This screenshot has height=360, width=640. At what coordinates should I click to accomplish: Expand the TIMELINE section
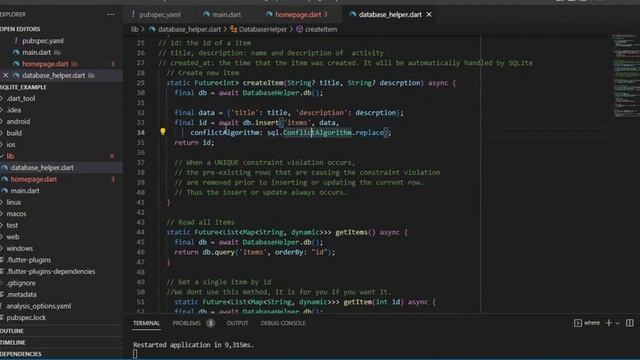coord(13,342)
